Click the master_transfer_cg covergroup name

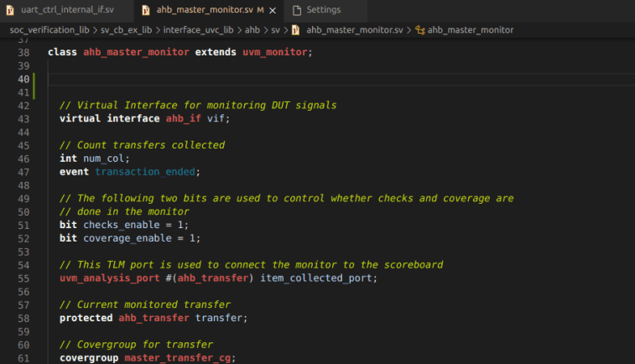pos(179,358)
